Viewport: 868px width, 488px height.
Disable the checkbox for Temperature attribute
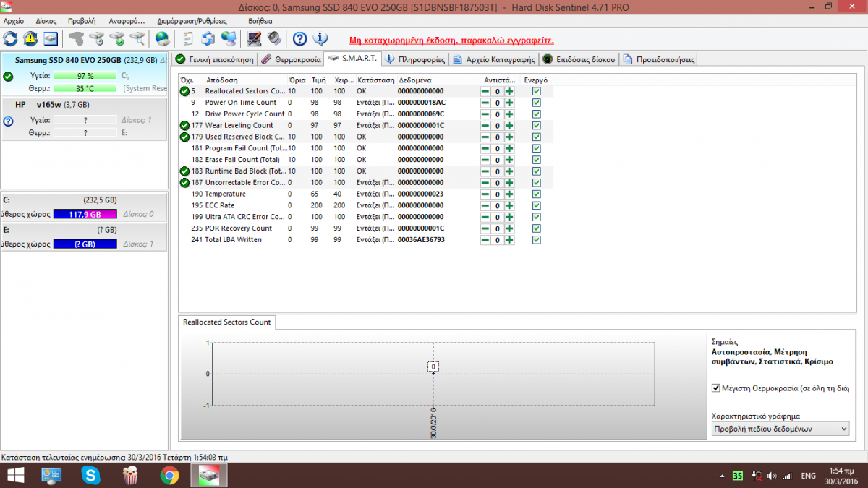tap(536, 194)
